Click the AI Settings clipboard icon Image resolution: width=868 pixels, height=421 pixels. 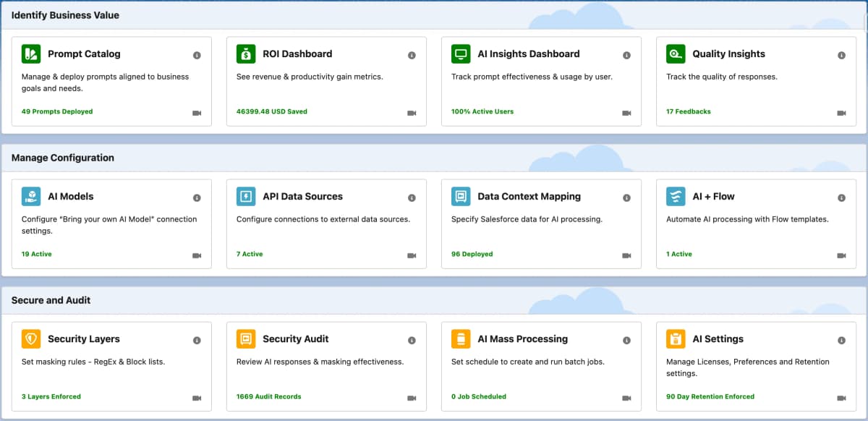(676, 339)
